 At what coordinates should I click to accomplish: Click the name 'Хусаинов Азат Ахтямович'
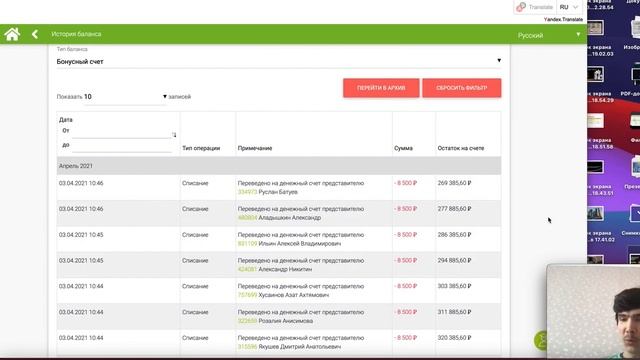pos(293,295)
